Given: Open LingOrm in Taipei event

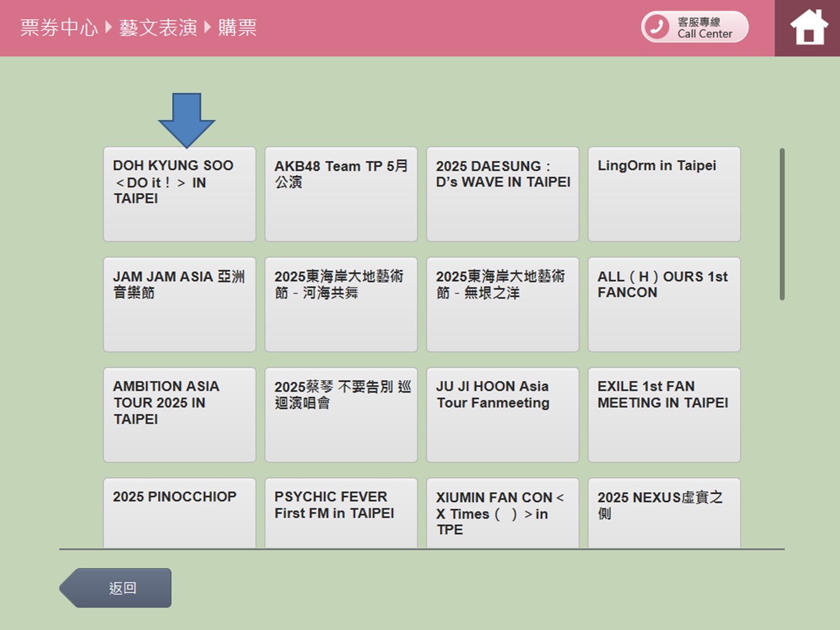Looking at the screenshot, I should pos(664,194).
